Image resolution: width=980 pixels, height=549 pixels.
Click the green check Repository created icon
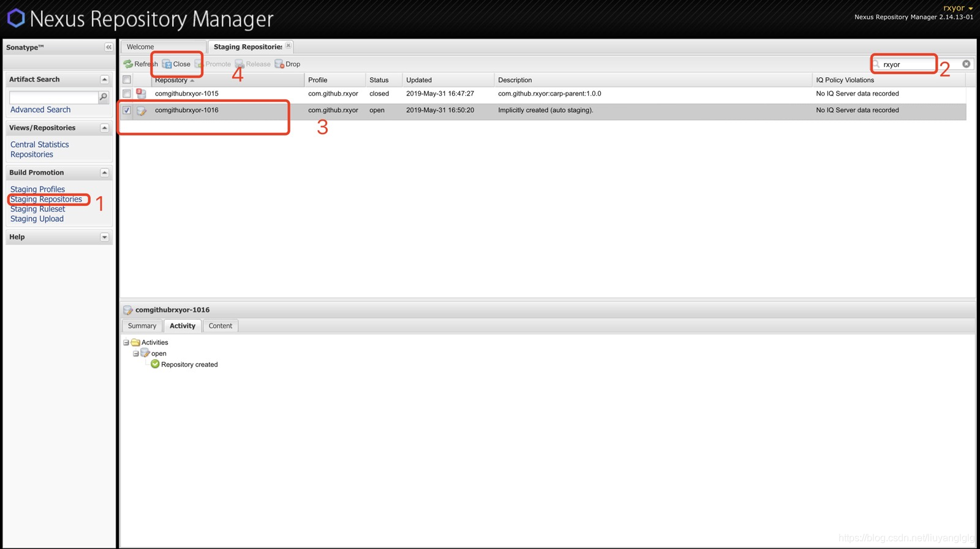tap(155, 364)
